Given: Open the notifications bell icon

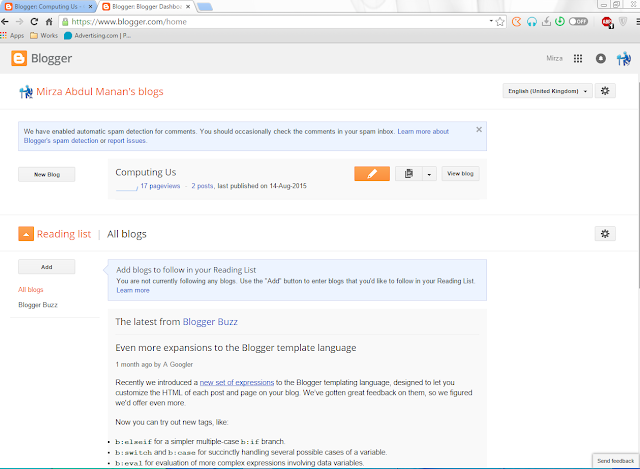Looking at the screenshot, I should (600, 58).
